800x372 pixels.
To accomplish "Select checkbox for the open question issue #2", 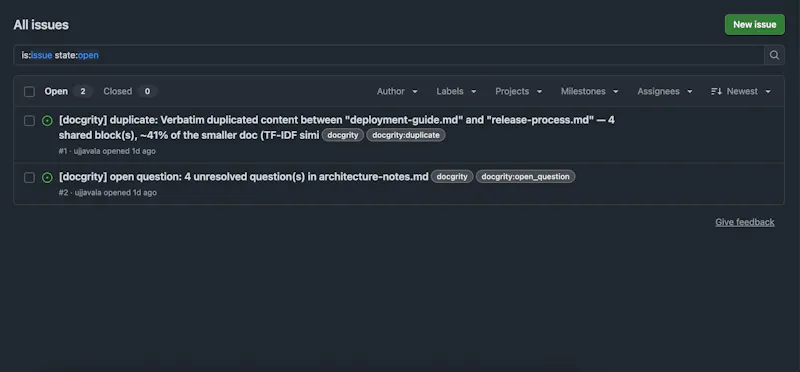I will point(30,178).
